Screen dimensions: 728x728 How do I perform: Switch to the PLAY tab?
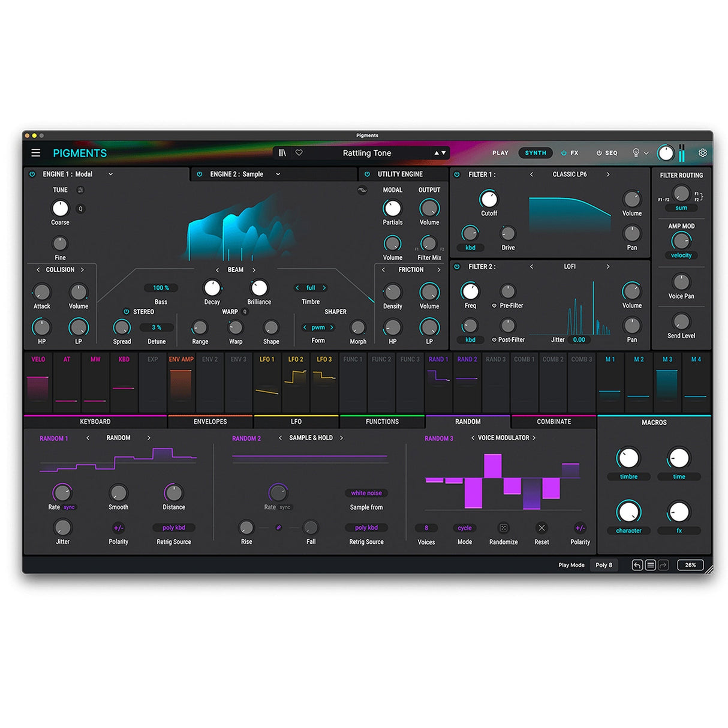[500, 153]
